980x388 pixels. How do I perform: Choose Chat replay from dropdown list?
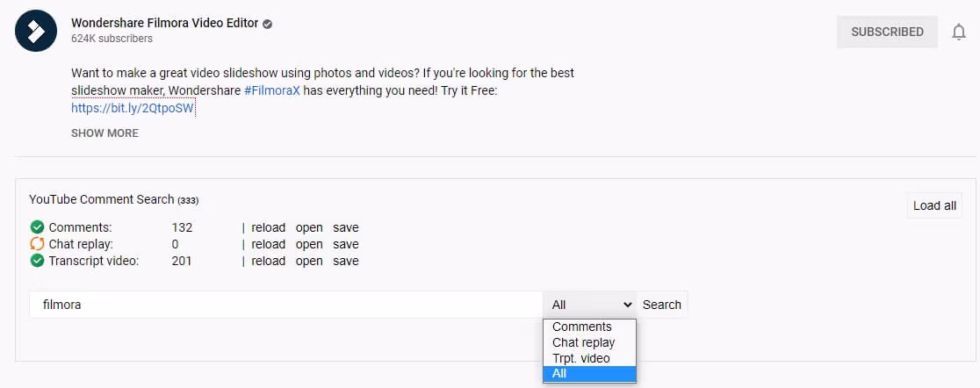click(x=583, y=342)
